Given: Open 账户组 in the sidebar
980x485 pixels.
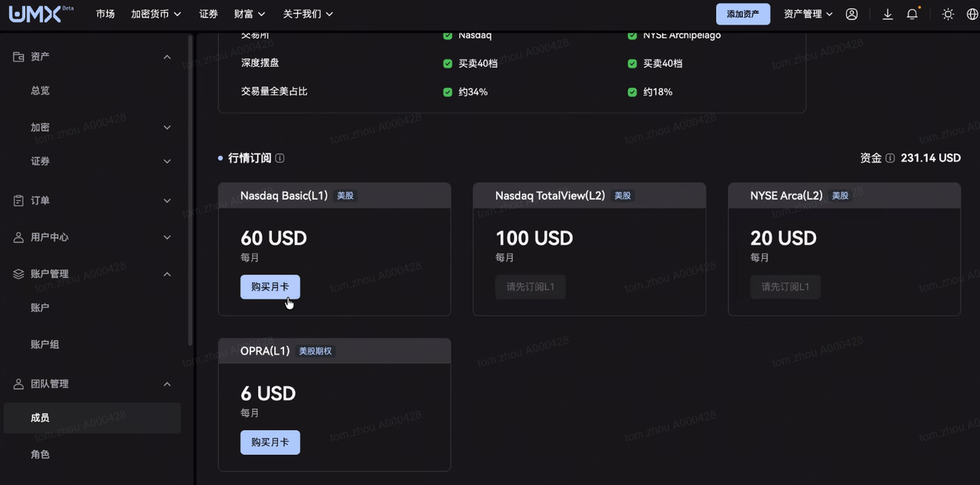Looking at the screenshot, I should click(45, 344).
